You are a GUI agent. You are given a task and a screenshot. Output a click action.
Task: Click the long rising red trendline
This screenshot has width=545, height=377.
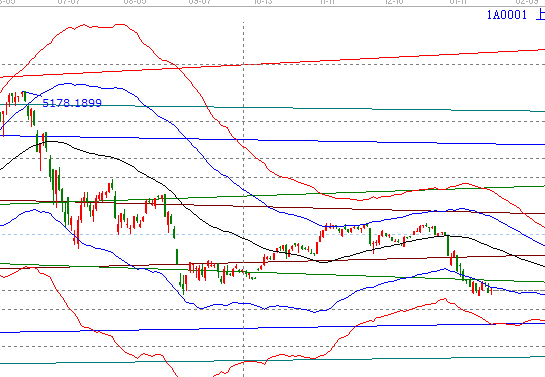click(x=272, y=63)
